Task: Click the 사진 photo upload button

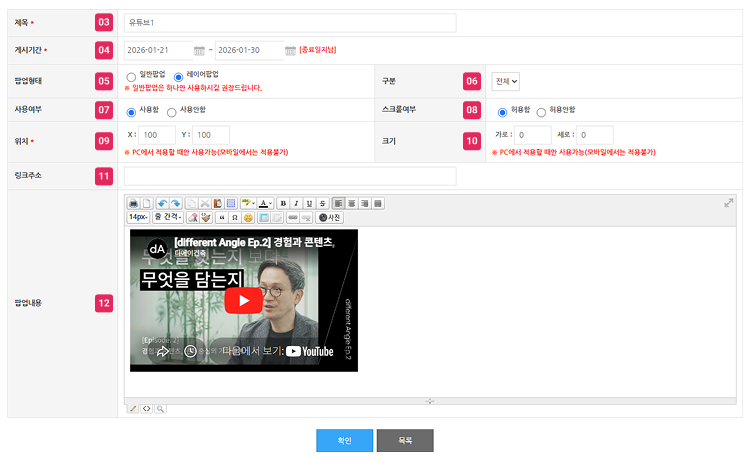Action: pos(330,218)
